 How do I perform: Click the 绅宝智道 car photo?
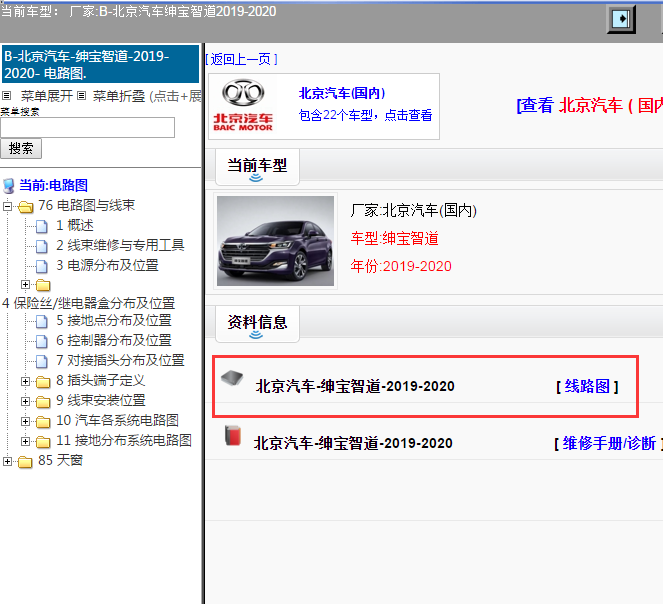point(275,241)
